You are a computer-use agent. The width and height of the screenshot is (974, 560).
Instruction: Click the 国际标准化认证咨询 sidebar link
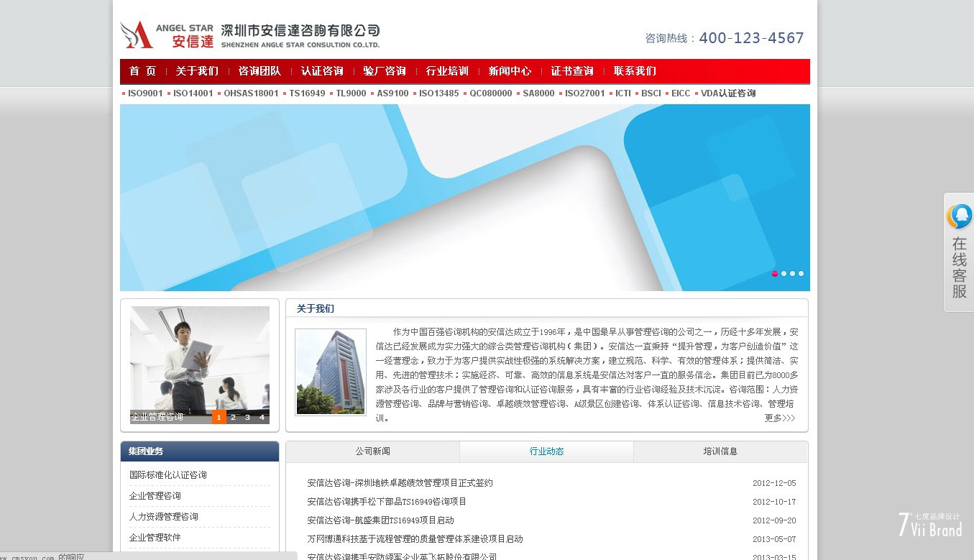pyautogui.click(x=168, y=475)
